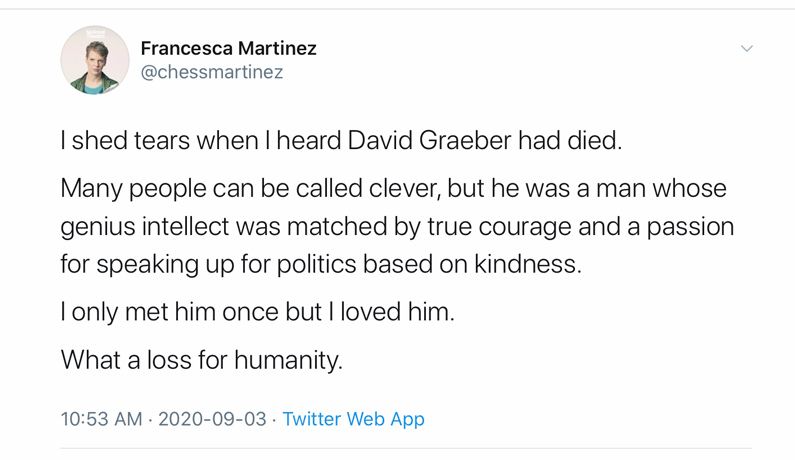Open Francesca Martinez's profile picture
The height and width of the screenshot is (460, 795).
(95, 60)
